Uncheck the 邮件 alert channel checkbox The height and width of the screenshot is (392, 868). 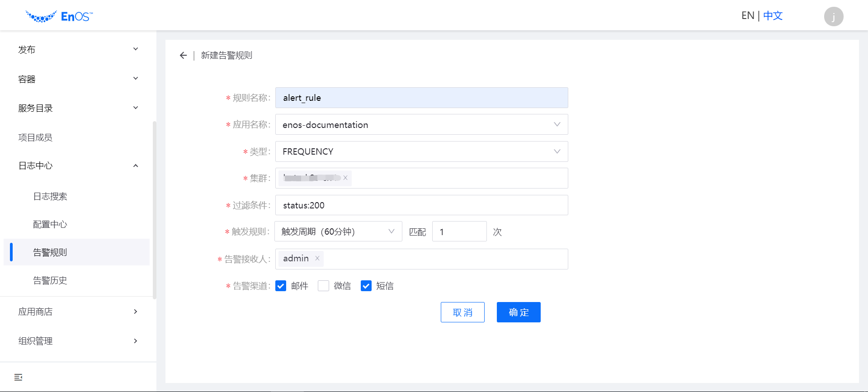281,286
